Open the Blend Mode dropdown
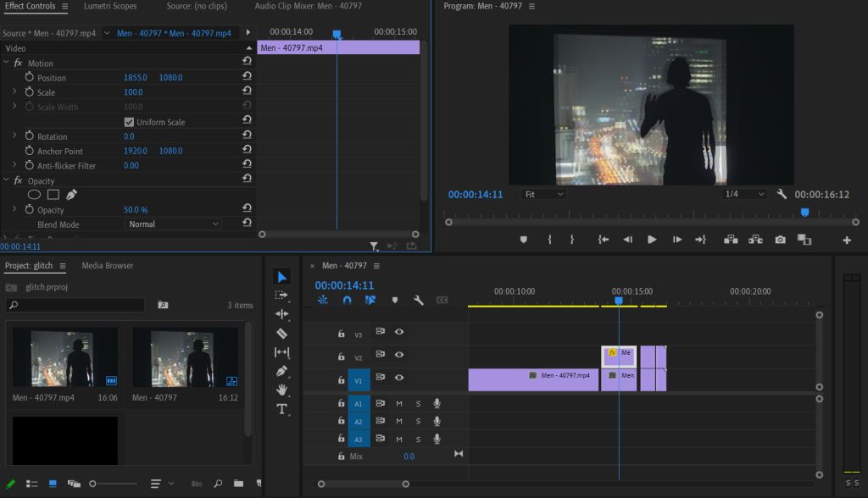This screenshot has width=868, height=498. (x=173, y=224)
